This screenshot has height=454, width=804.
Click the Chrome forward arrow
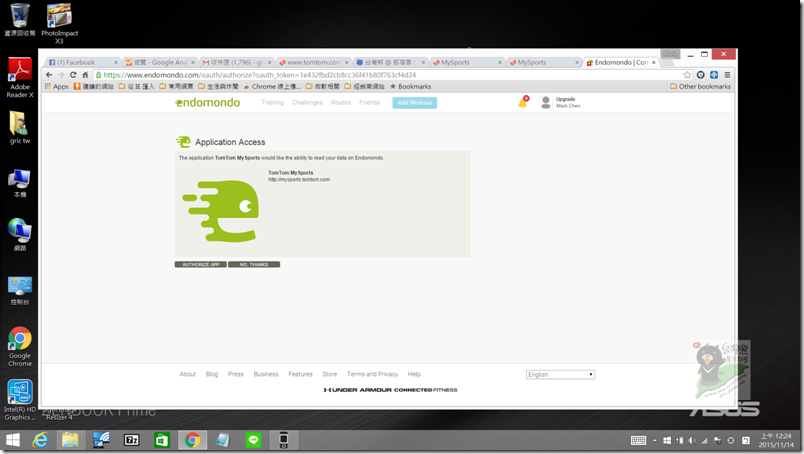tap(61, 75)
